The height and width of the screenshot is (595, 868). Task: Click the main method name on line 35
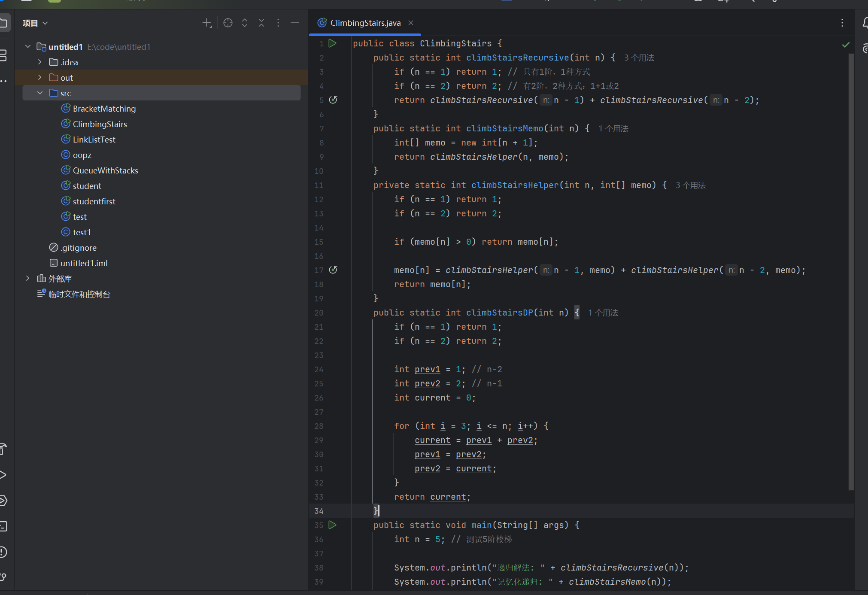[x=481, y=525]
